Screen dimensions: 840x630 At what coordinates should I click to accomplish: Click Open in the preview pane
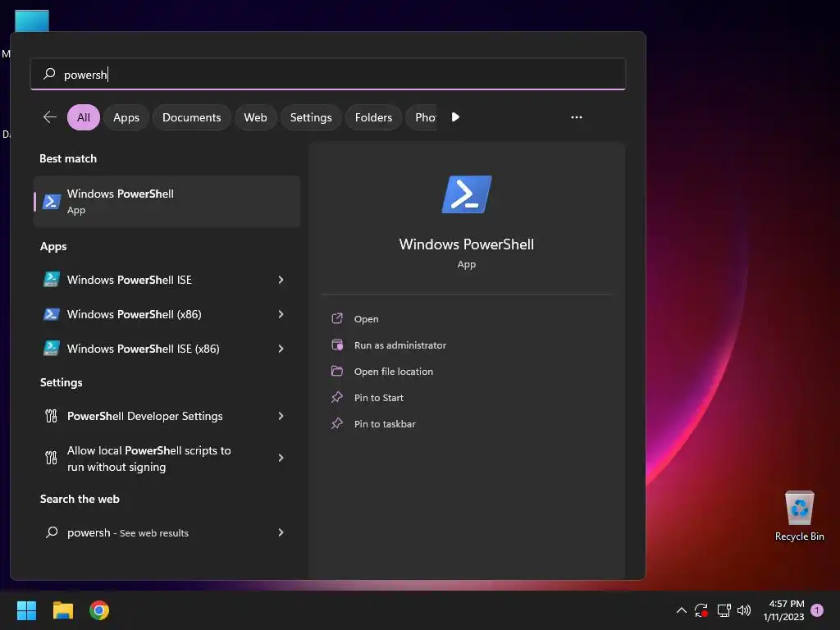point(367,319)
